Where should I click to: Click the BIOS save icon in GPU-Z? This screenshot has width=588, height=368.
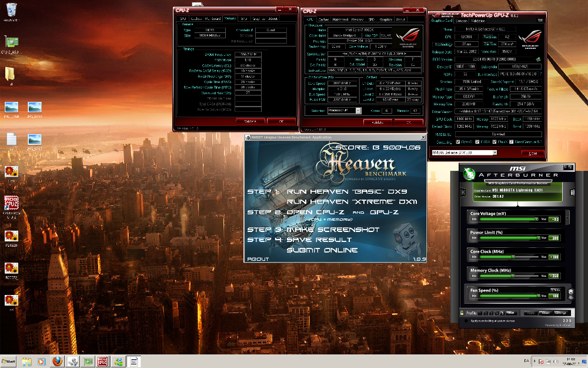(x=538, y=59)
